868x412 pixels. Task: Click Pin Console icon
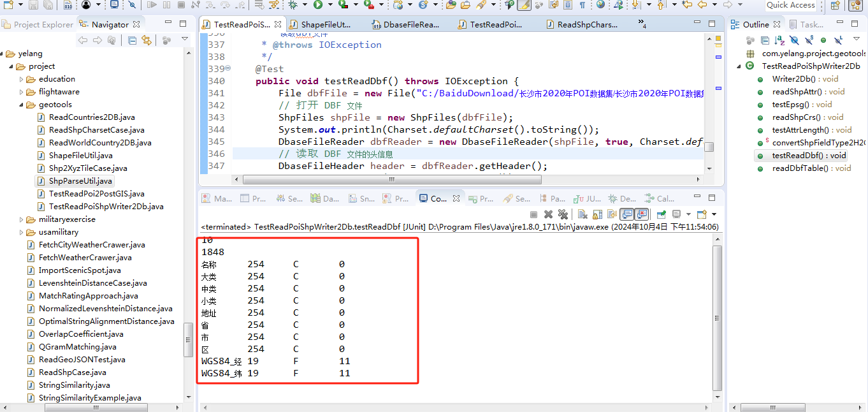click(661, 214)
